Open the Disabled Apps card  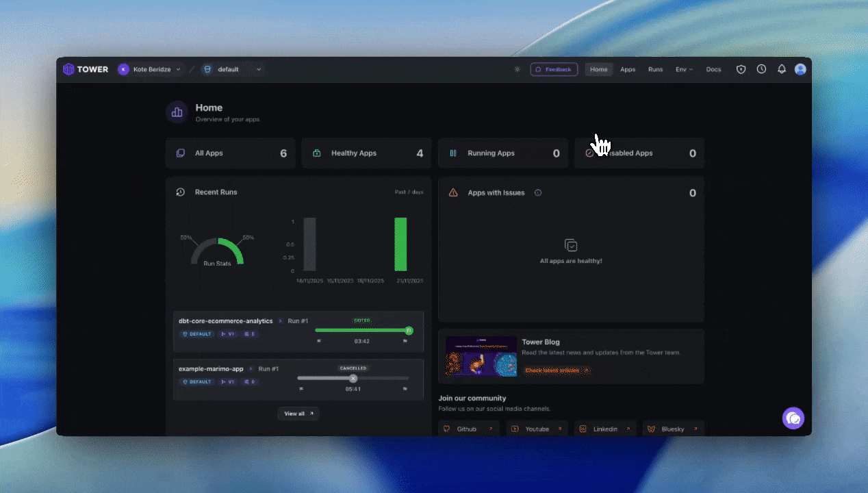[639, 153]
